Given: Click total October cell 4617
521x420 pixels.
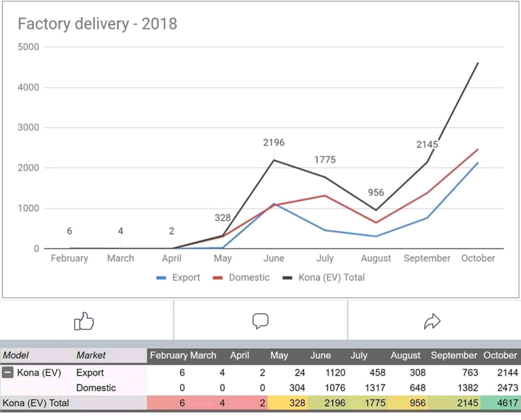Looking at the screenshot, I should click(508, 403).
